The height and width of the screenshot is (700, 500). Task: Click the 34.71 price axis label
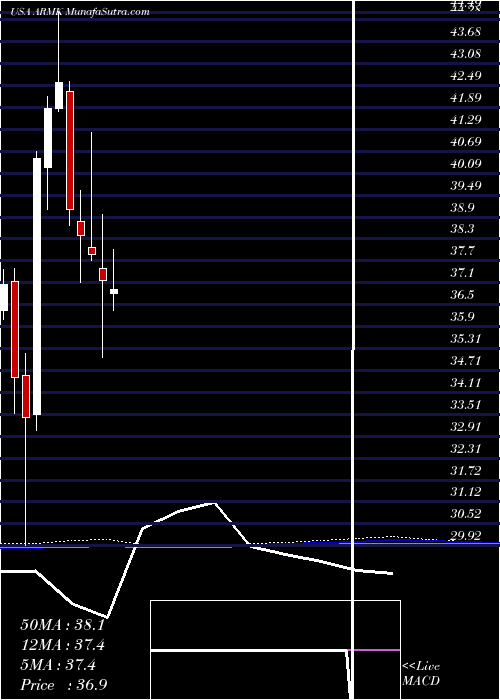[465, 360]
